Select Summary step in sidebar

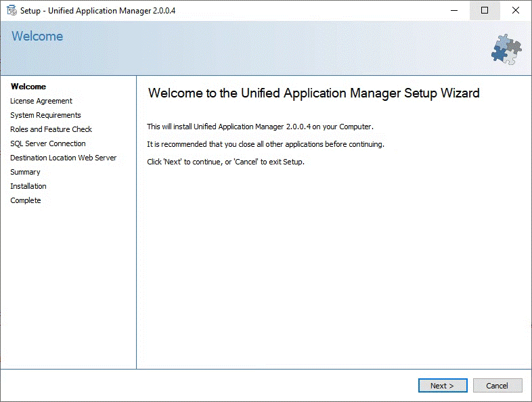pos(25,172)
